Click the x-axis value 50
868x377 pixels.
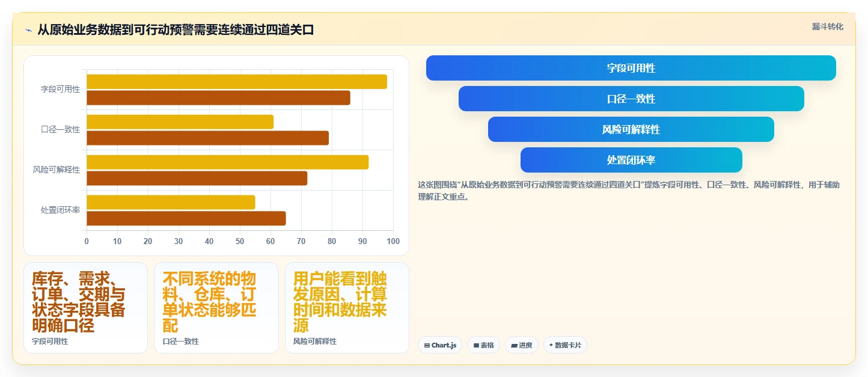(x=240, y=241)
